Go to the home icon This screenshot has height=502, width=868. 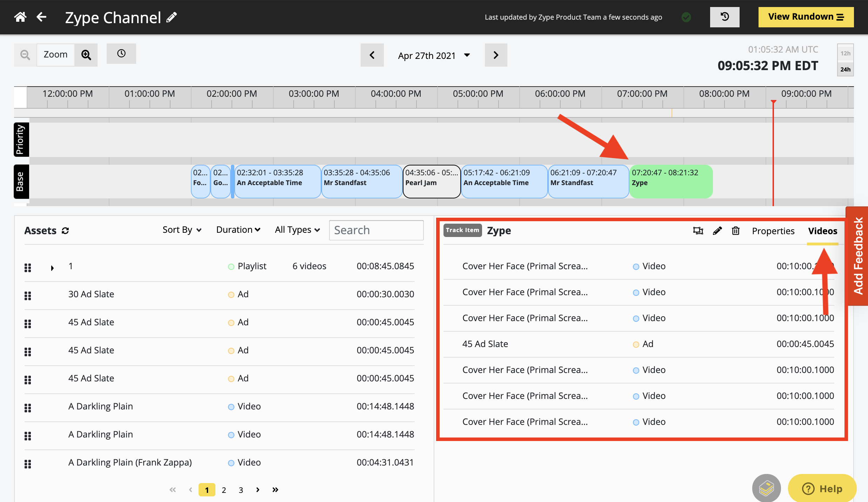pyautogui.click(x=20, y=17)
